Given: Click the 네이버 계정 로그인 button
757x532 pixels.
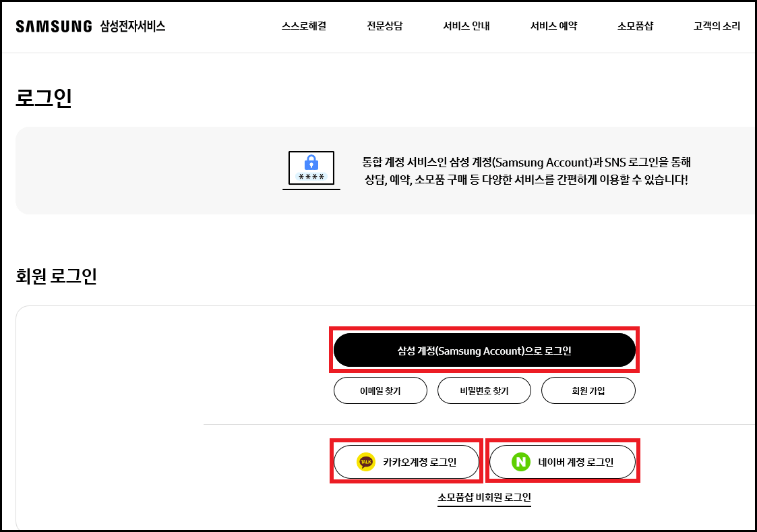Looking at the screenshot, I should [562, 462].
